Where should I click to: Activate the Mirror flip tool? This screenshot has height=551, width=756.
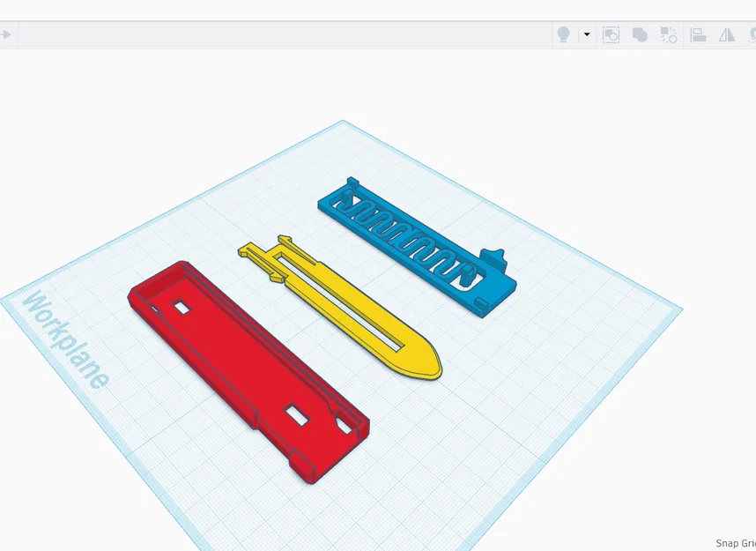click(x=728, y=35)
